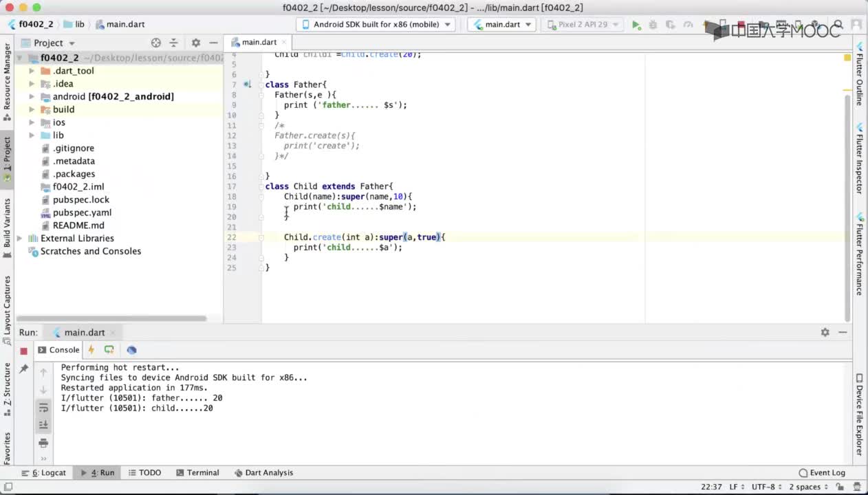The image size is (868, 495).
Task: Expand the .idea folder
Action: pos(32,84)
